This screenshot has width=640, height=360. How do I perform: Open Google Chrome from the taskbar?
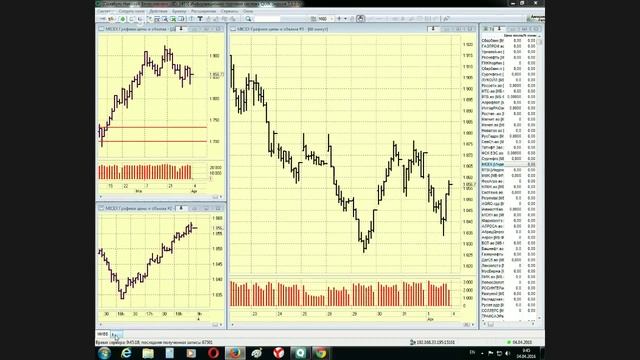[x=322, y=353]
